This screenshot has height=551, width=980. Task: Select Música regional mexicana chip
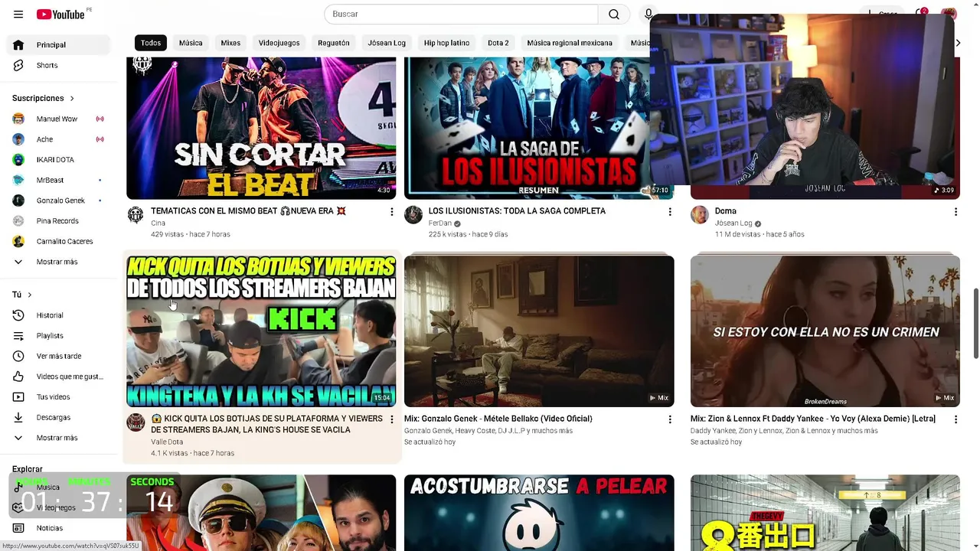coord(570,43)
